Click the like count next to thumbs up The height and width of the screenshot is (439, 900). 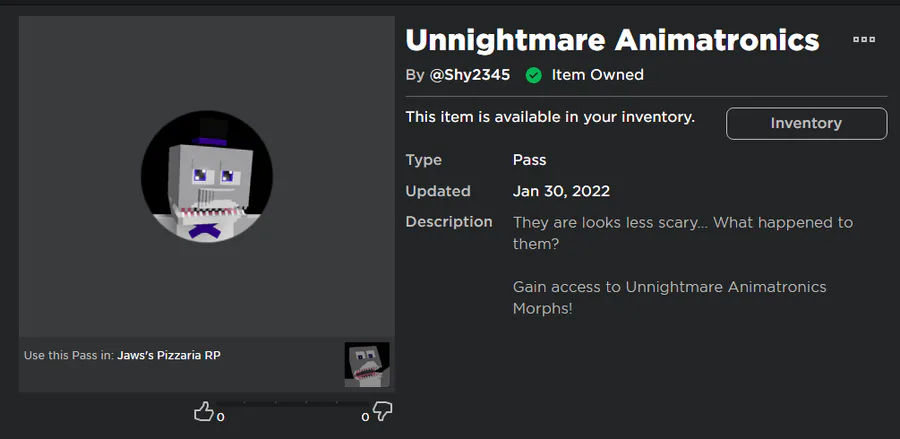(221, 416)
